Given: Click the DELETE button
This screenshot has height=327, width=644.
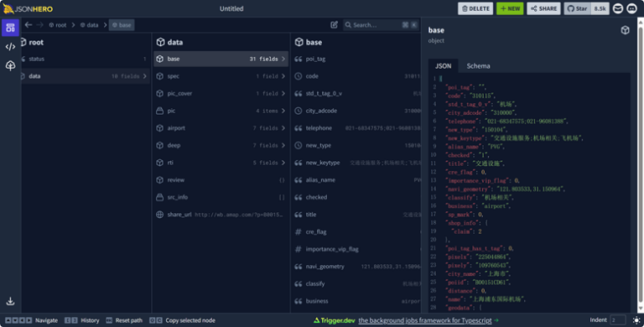Looking at the screenshot, I should click(x=475, y=8).
